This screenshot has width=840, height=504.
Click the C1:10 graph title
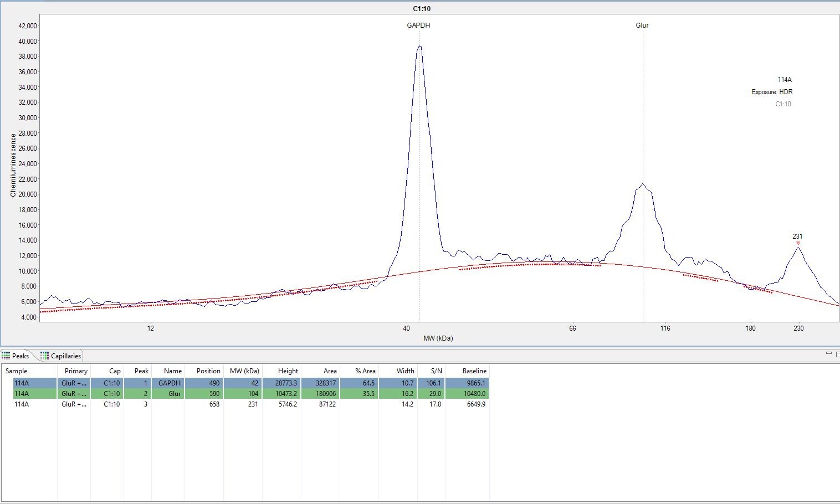tap(422, 9)
